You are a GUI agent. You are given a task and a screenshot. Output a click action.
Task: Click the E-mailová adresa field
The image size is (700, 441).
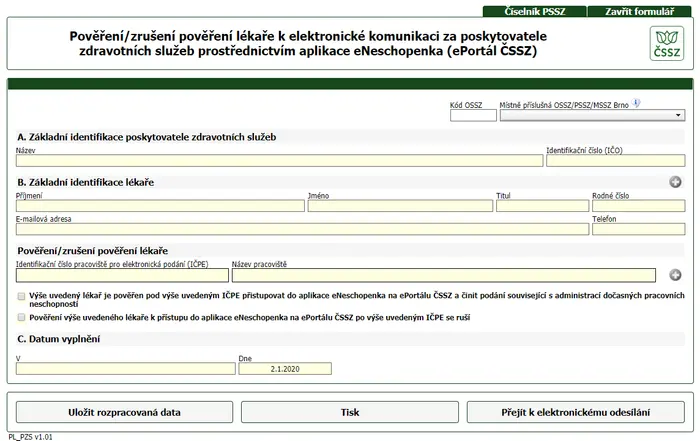tap(302, 229)
